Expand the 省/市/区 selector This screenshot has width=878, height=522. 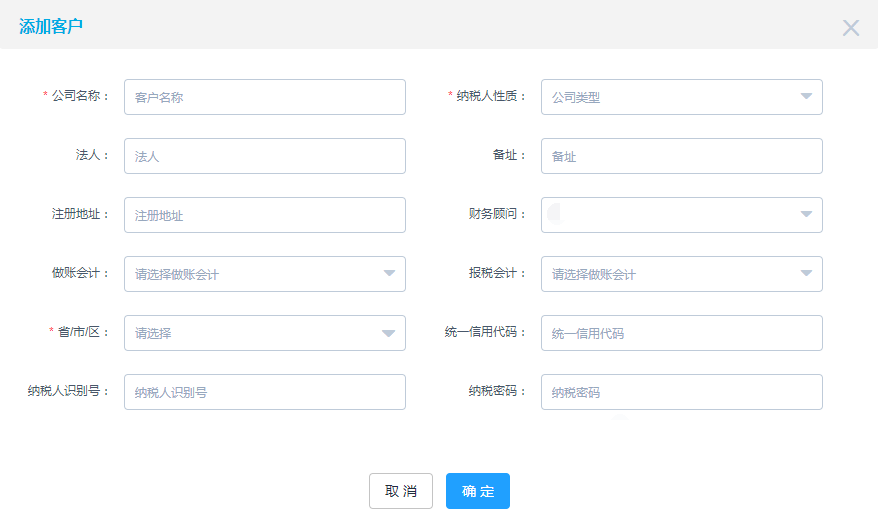265,333
